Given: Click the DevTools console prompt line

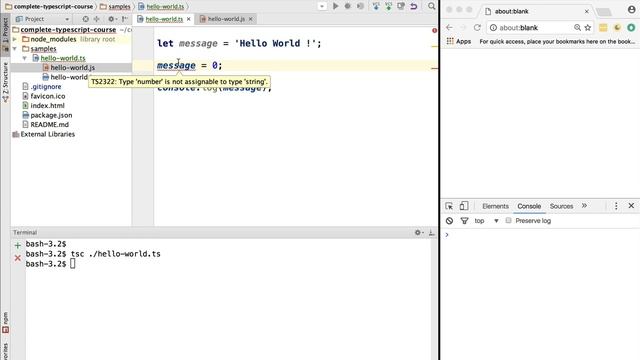Looking at the screenshot, I should click(540, 235).
